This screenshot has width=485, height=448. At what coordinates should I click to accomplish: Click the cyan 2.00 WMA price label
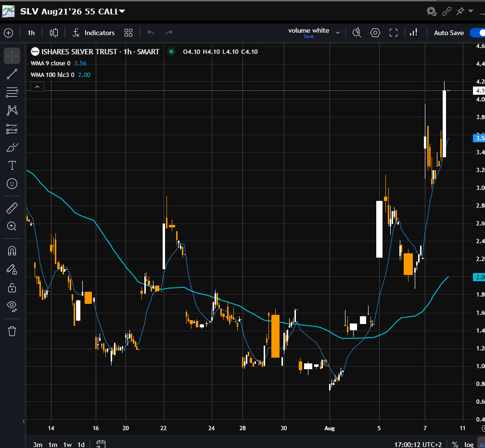tap(479, 277)
